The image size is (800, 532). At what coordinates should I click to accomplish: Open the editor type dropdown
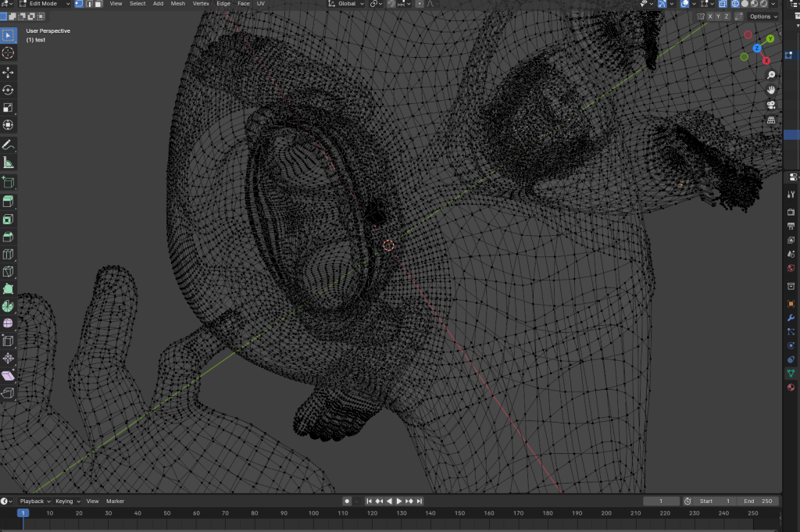(x=7, y=4)
